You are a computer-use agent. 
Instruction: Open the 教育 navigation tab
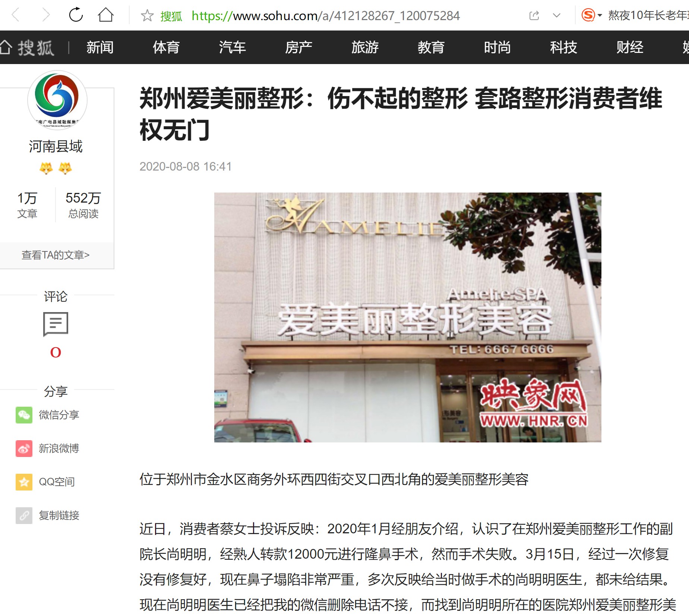coord(431,47)
